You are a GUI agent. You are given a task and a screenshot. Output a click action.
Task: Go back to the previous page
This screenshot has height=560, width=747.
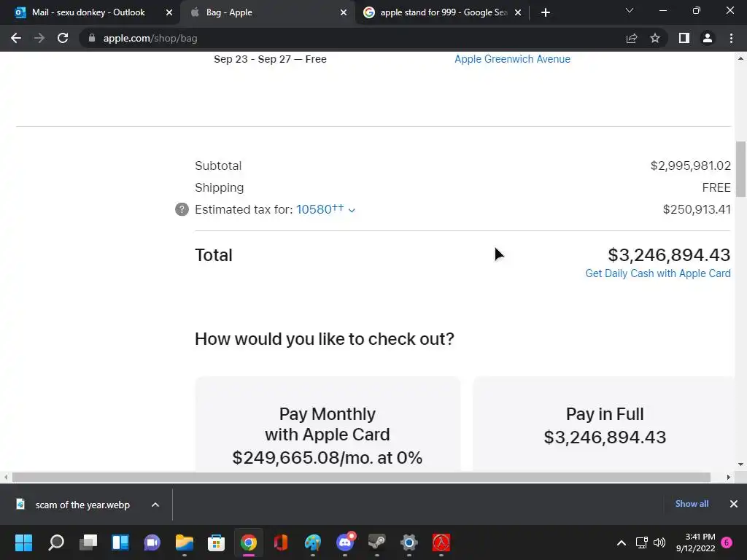(16, 38)
